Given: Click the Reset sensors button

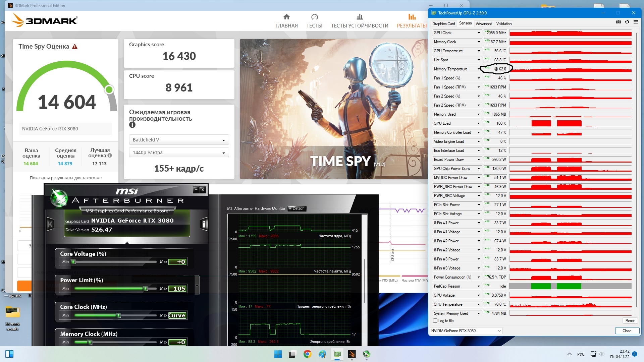Looking at the screenshot, I should click(630, 321).
